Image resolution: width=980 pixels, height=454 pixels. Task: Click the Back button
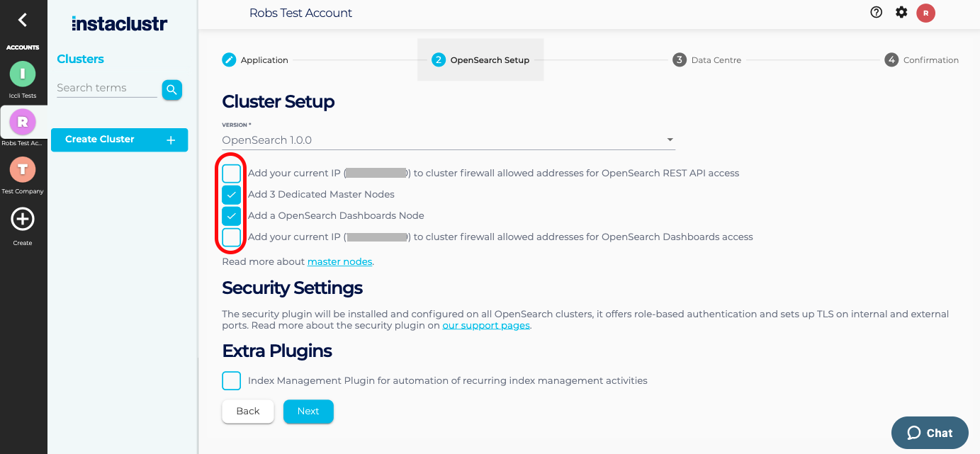[248, 412]
